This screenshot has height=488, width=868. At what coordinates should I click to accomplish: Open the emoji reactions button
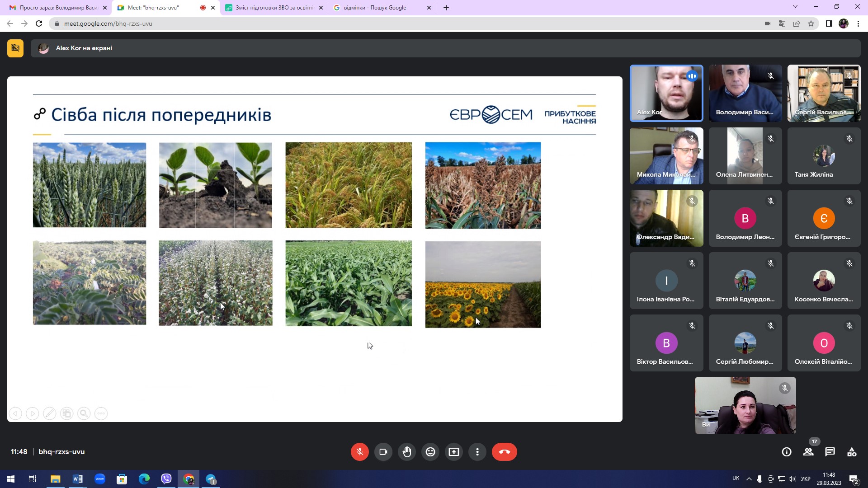(430, 452)
